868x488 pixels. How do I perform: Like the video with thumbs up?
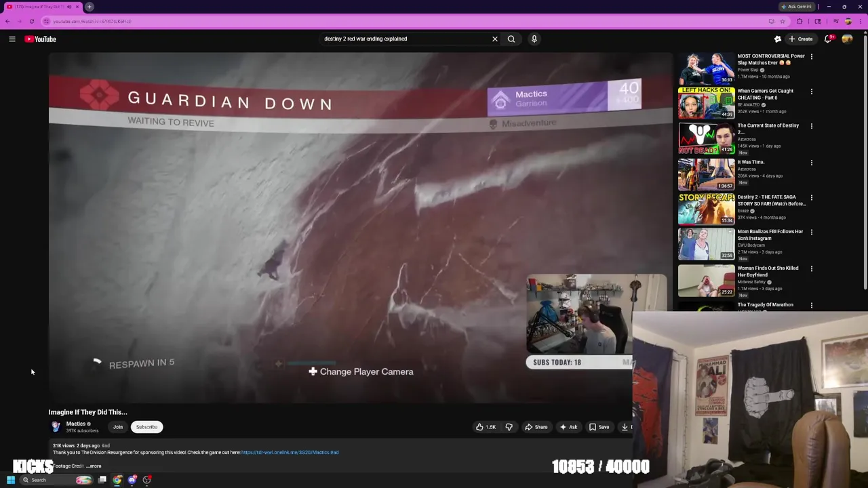coord(486,427)
